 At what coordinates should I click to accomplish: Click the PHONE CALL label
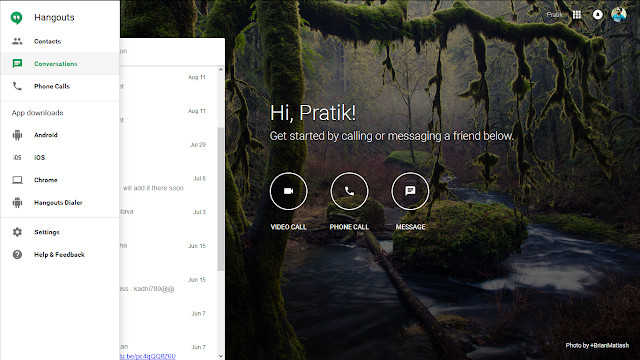pos(349,227)
